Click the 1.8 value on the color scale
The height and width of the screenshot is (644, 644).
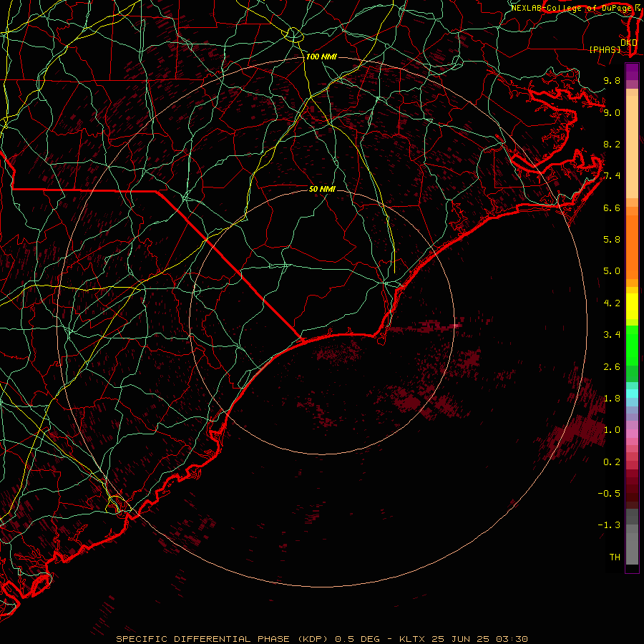pyautogui.click(x=612, y=399)
